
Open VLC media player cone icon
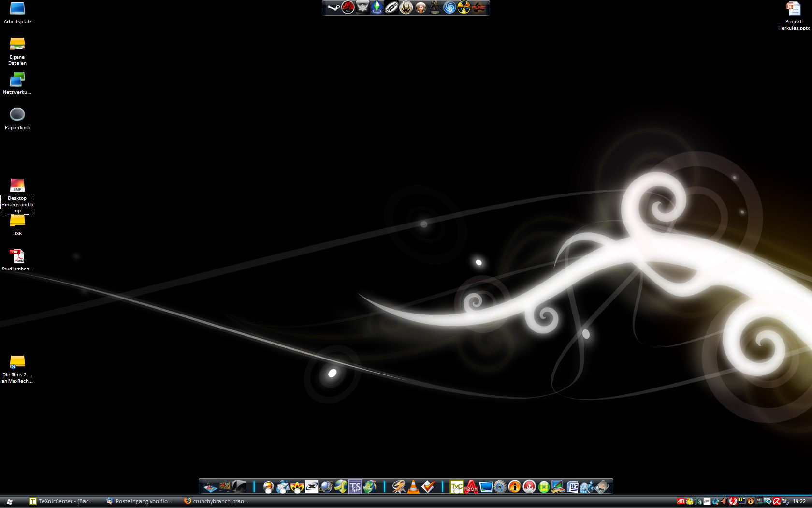[413, 487]
